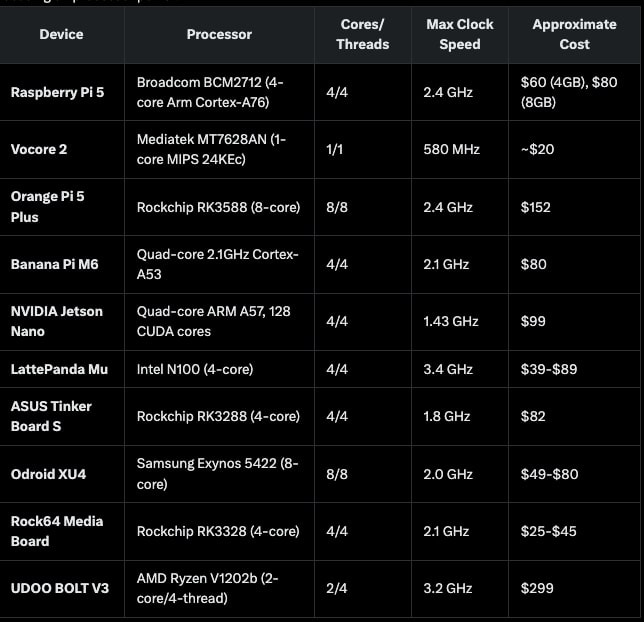Viewport: 644px width, 622px height.
Task: Click the Processor column header
Action: [219, 35]
